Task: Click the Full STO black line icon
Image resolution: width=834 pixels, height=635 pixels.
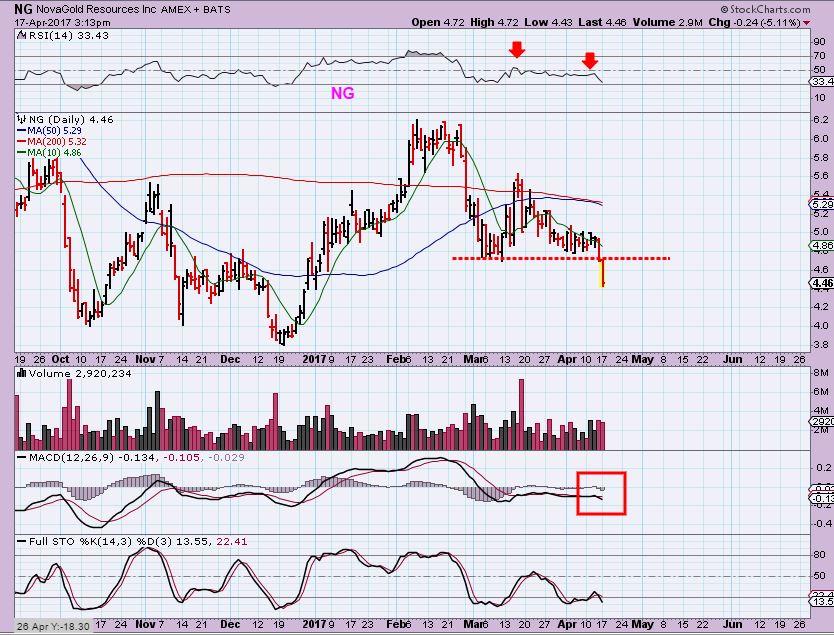Action: point(21,541)
